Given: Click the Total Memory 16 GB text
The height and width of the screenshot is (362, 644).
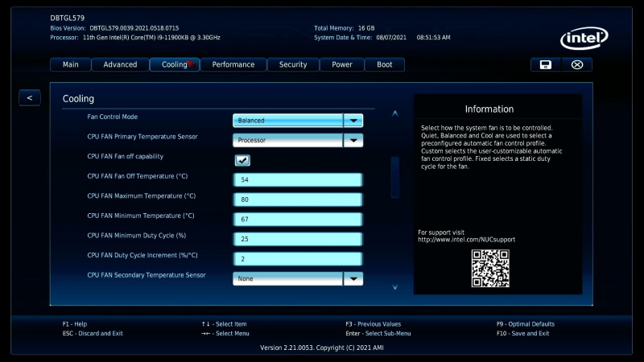Looking at the screenshot, I should click(345, 28).
